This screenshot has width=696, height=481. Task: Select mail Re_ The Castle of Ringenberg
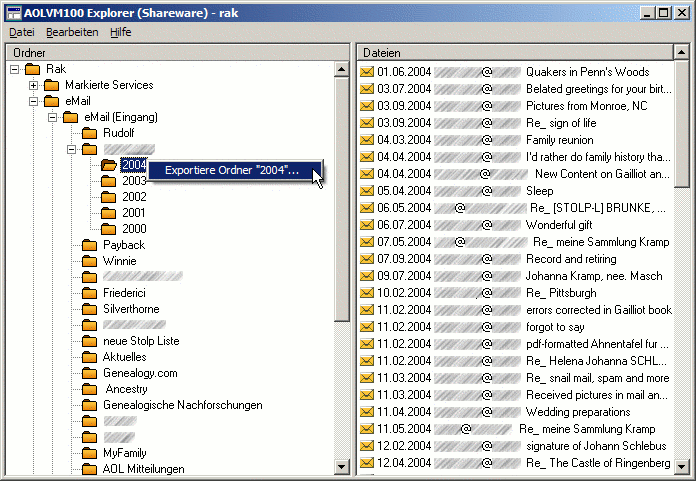[x=598, y=463]
